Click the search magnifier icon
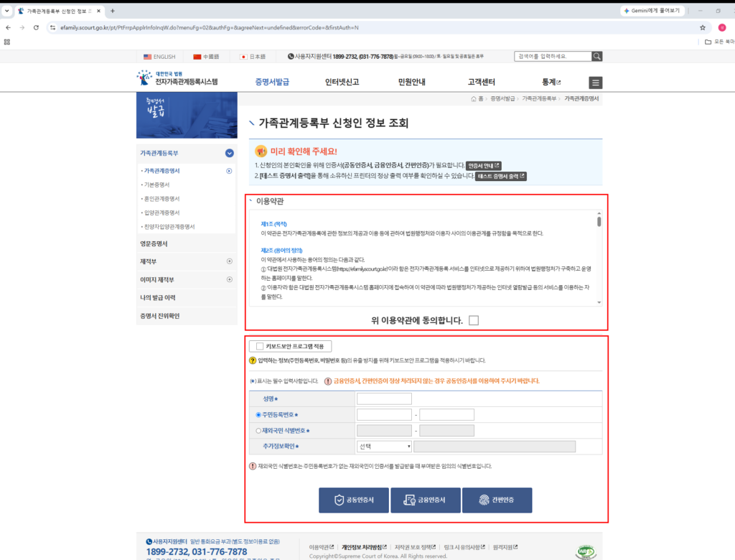735x560 pixels. pos(596,56)
